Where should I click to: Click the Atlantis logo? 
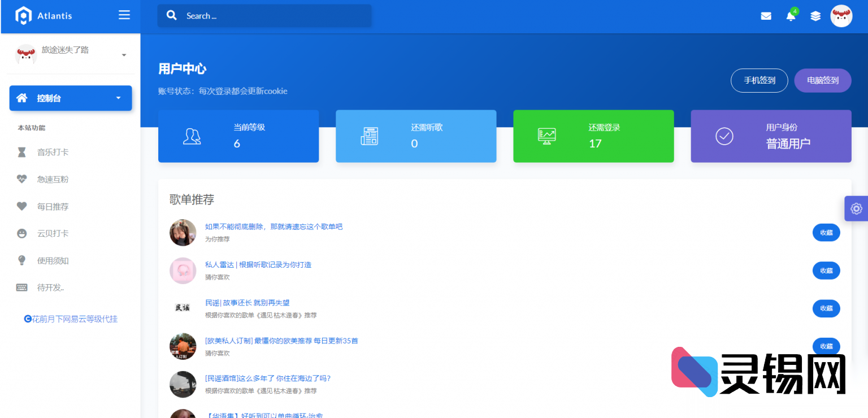[x=44, y=15]
